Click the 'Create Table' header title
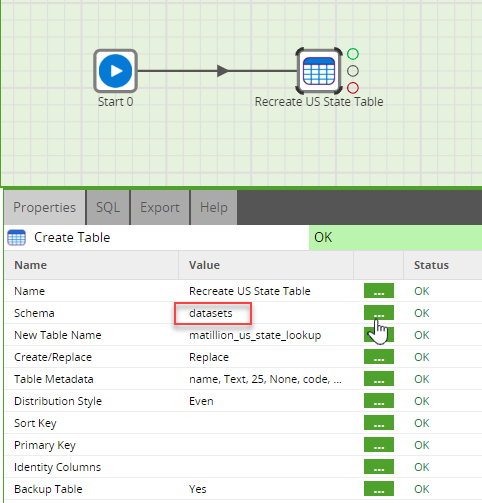Image resolution: width=482 pixels, height=503 pixels. [72, 238]
